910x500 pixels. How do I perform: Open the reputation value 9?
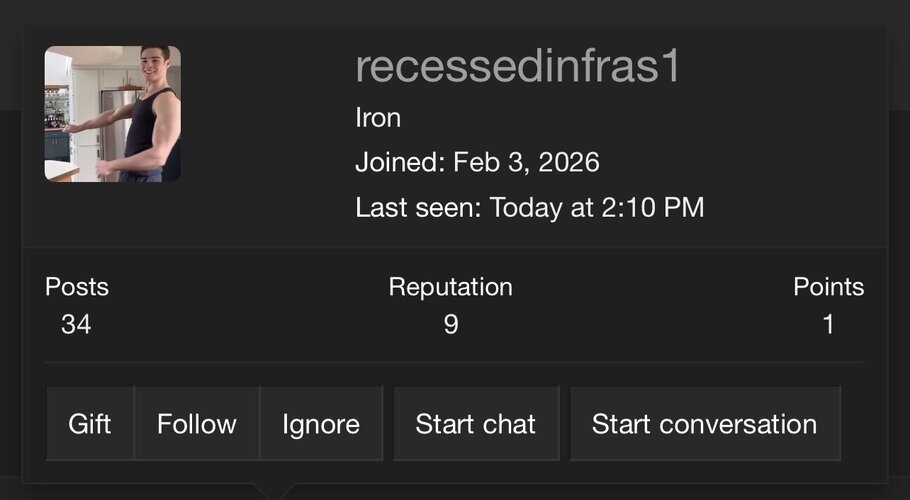click(x=451, y=324)
